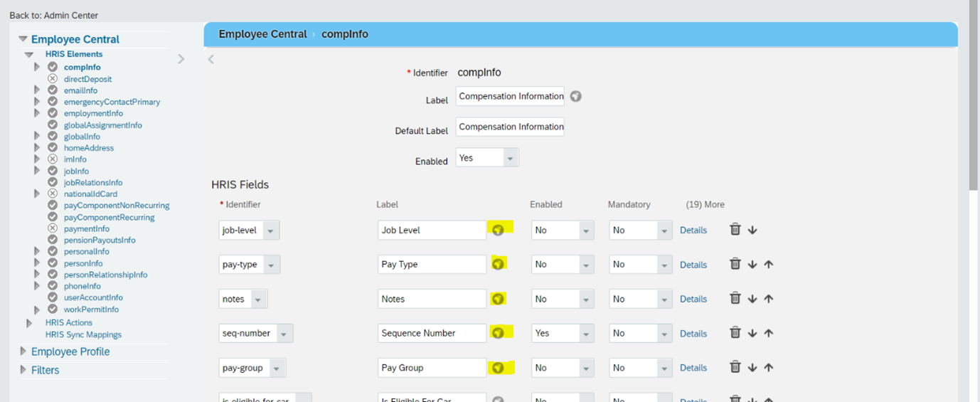This screenshot has width=980, height=402.
Task: Open the notes identifier dropdown
Action: click(243, 299)
